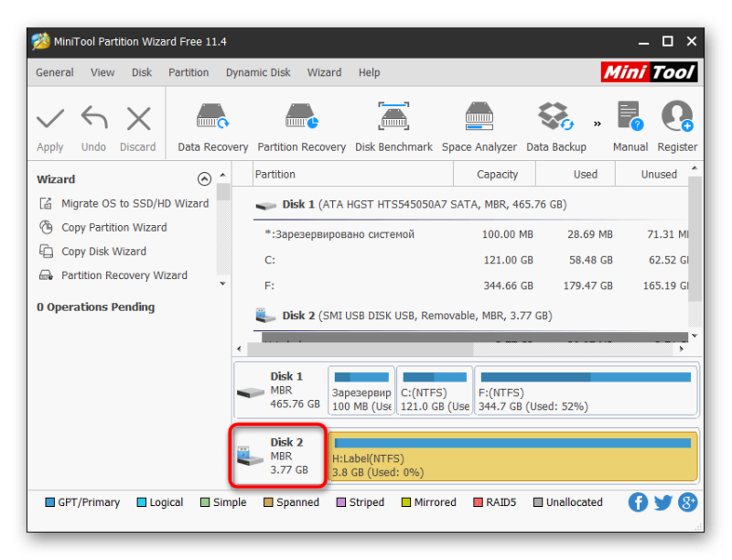Open the Facebook social icon

(x=638, y=502)
